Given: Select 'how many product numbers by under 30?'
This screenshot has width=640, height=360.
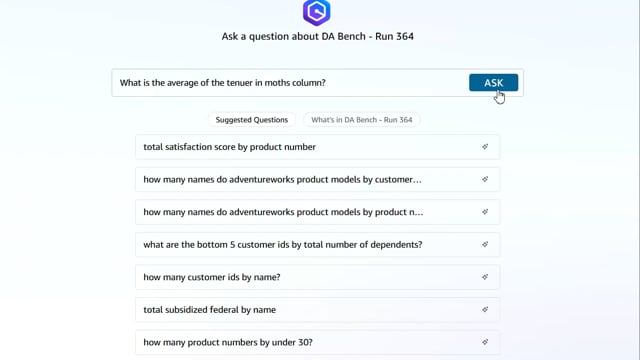Looking at the screenshot, I should [318, 342].
